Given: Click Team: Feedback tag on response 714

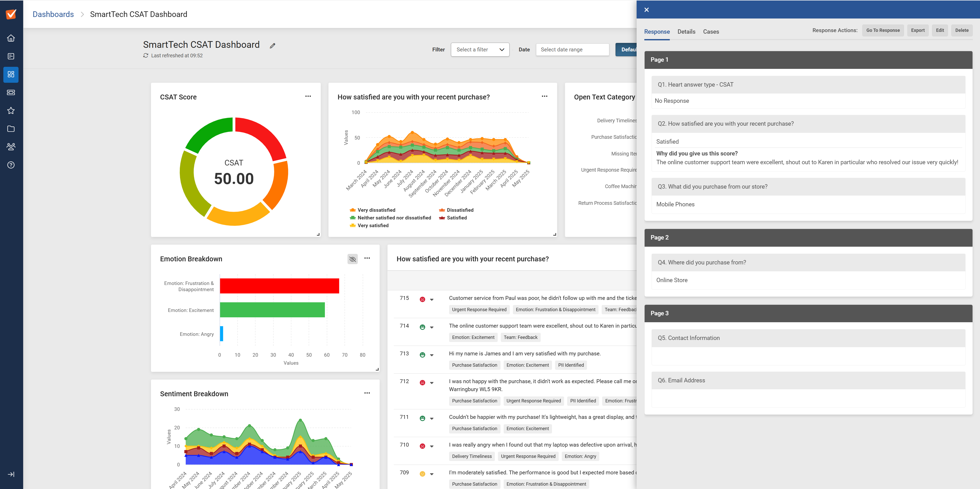Looking at the screenshot, I should click(x=520, y=337).
